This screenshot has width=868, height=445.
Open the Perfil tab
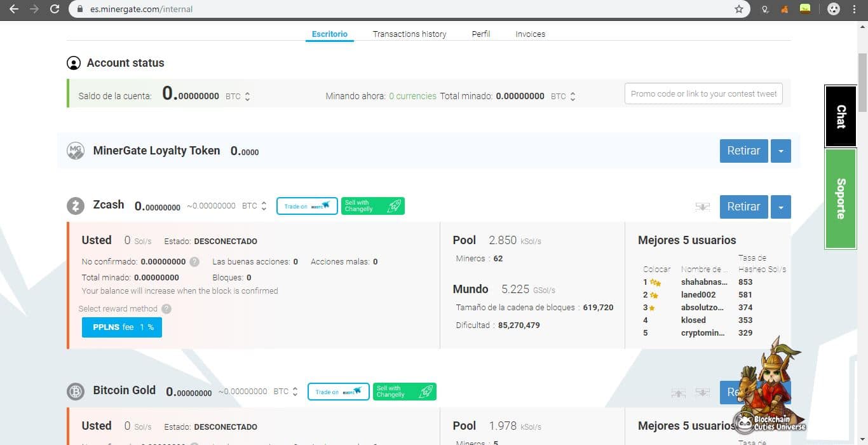[x=481, y=34]
